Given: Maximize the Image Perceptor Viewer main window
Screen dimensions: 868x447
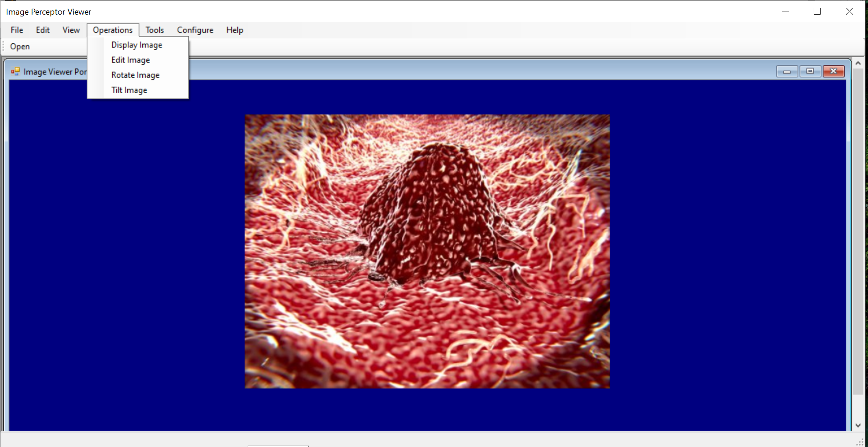Looking at the screenshot, I should coord(817,11).
